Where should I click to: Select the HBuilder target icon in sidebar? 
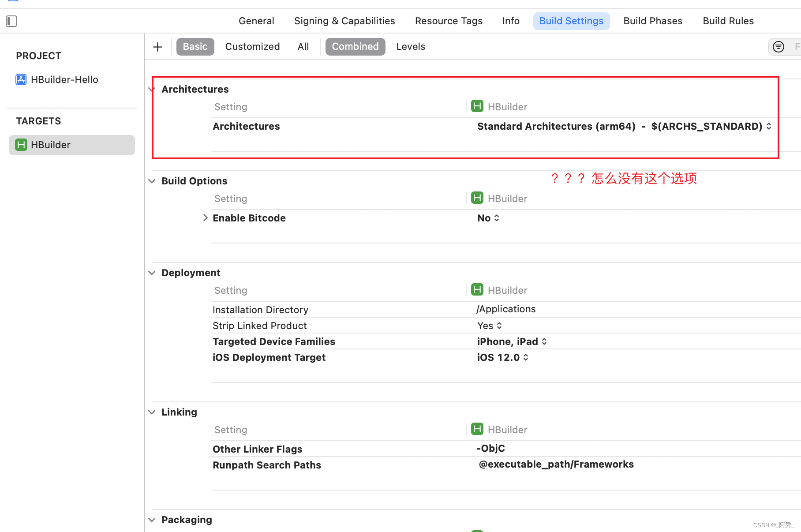coord(21,145)
